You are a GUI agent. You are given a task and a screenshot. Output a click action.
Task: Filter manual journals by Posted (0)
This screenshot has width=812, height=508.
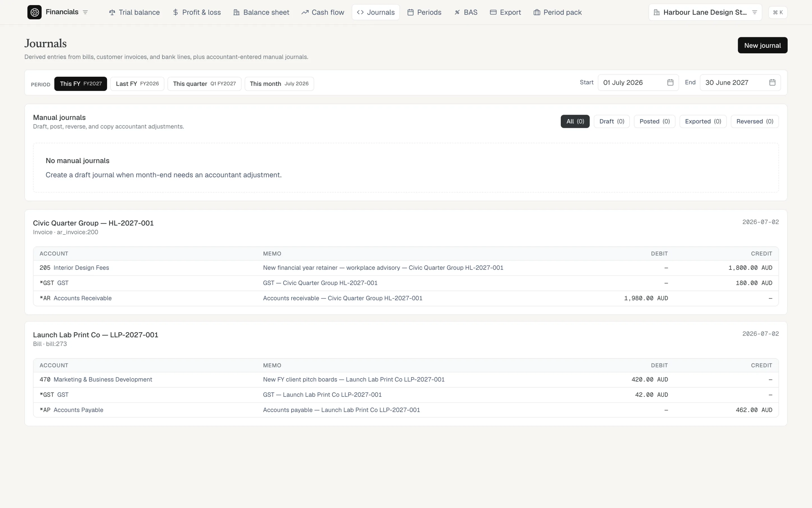tap(655, 121)
